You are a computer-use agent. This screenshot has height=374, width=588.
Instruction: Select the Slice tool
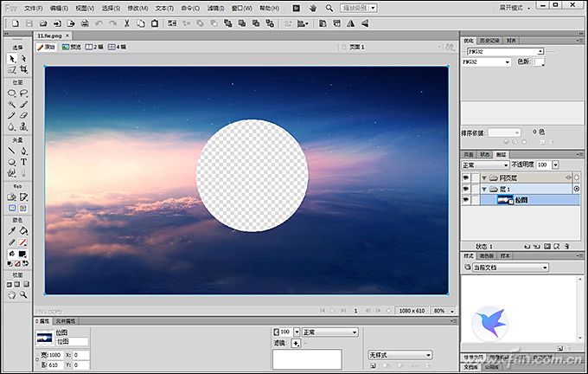tap(23, 197)
